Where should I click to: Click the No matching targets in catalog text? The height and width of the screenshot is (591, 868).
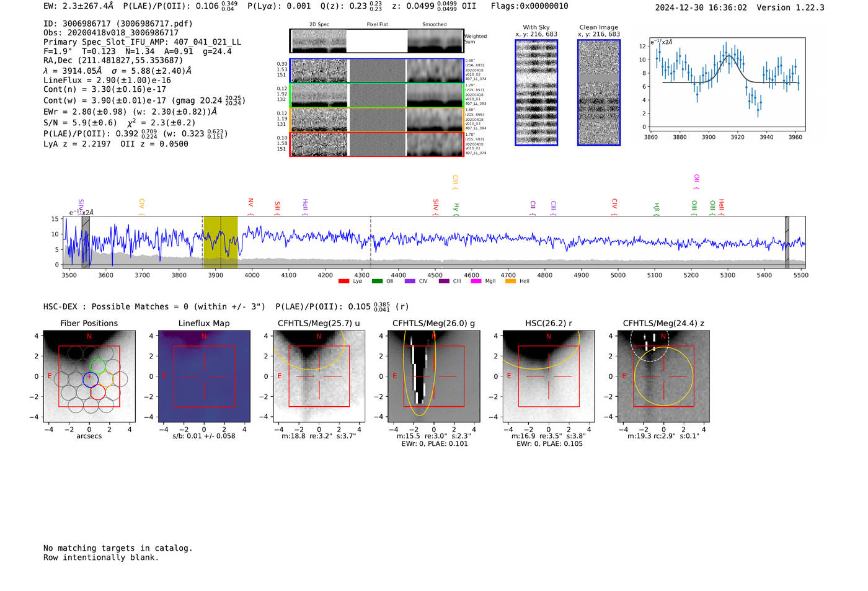click(x=118, y=548)
